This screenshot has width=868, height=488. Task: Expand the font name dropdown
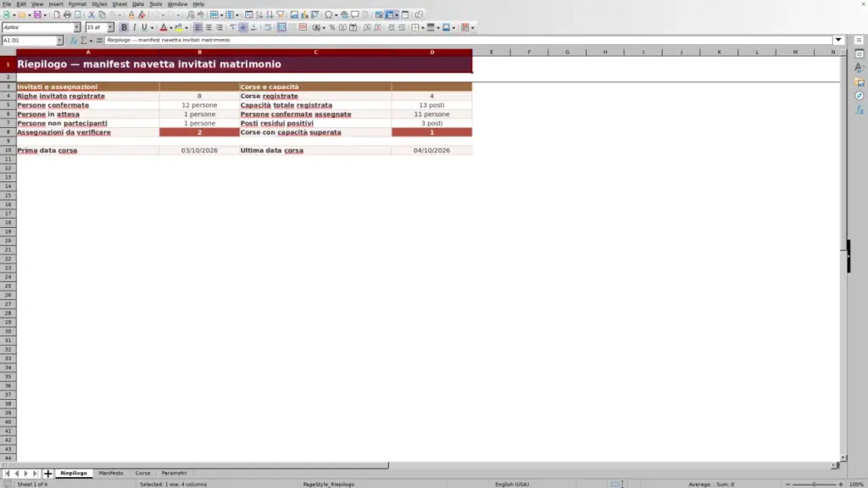click(x=77, y=28)
